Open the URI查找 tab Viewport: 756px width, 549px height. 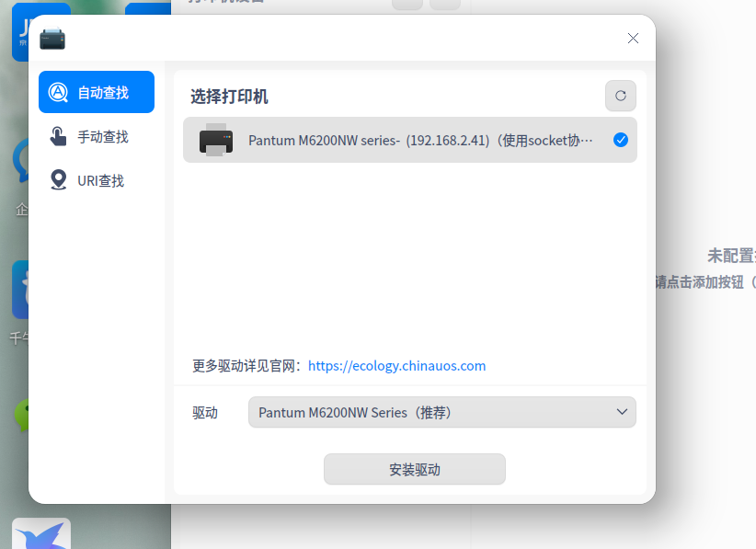coord(97,181)
